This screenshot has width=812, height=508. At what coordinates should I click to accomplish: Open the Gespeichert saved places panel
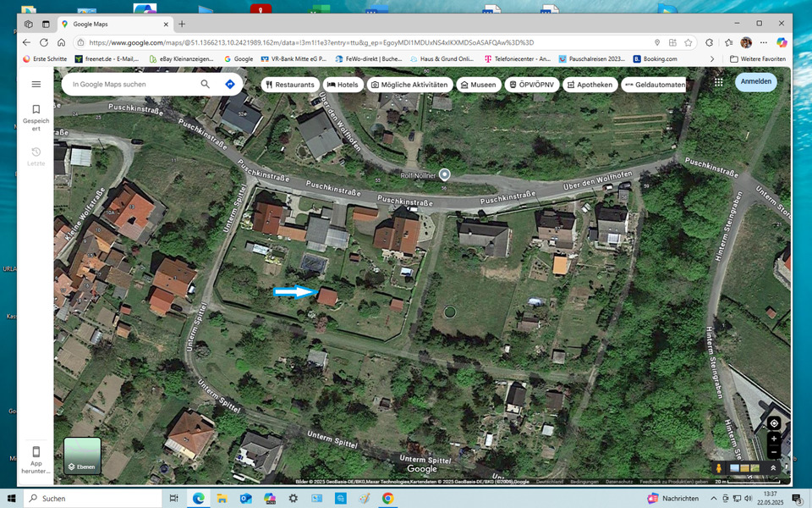[36, 117]
